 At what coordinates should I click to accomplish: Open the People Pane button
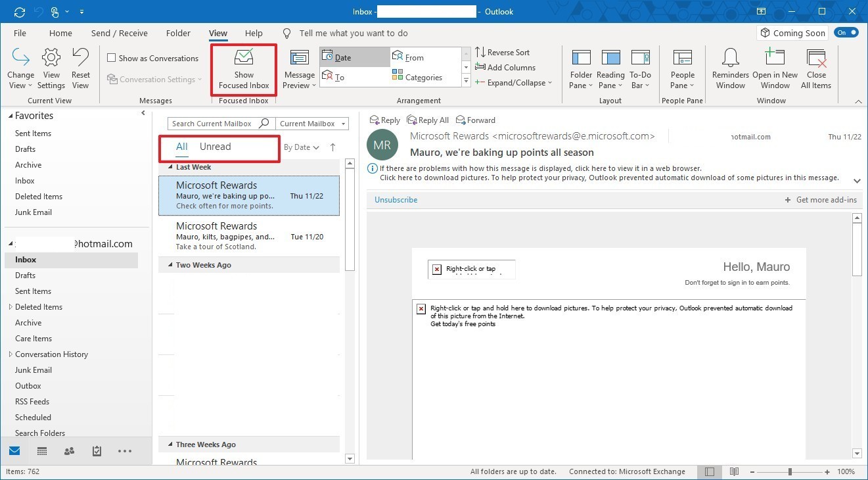682,68
